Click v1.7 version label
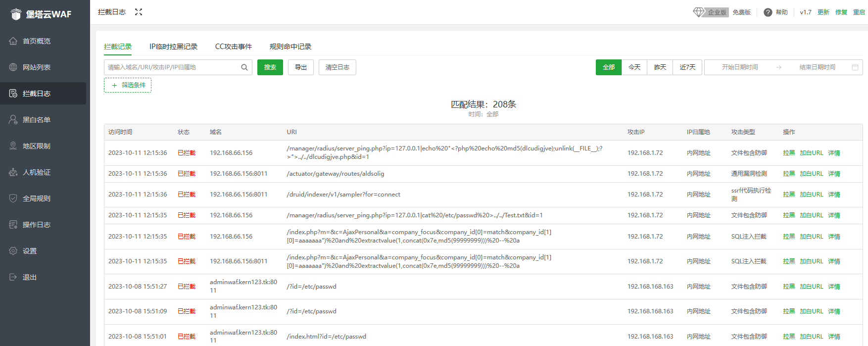 click(806, 12)
